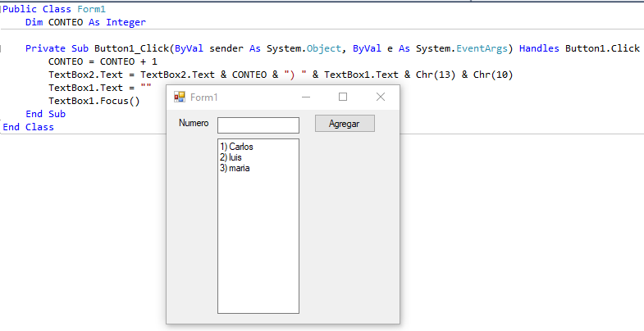Select the "2) luis" line in the list box
The height and width of the screenshot is (331, 644).
tap(231, 157)
